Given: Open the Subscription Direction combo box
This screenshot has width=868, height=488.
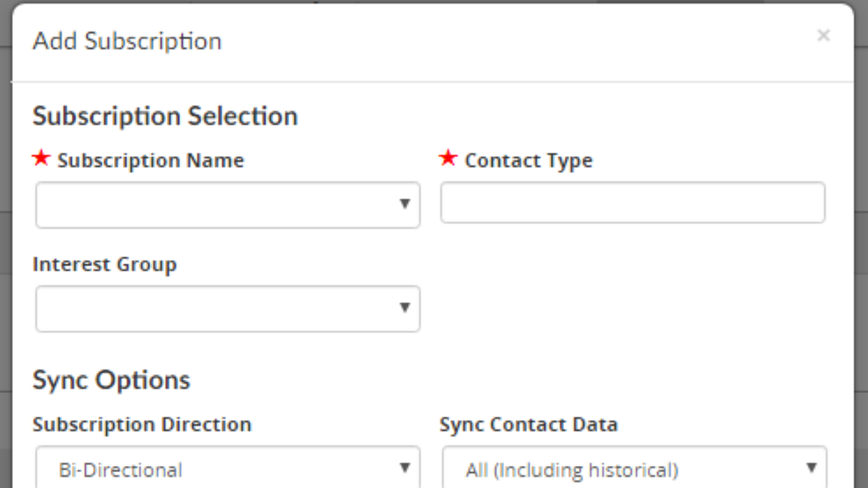Looking at the screenshot, I should click(x=228, y=467).
